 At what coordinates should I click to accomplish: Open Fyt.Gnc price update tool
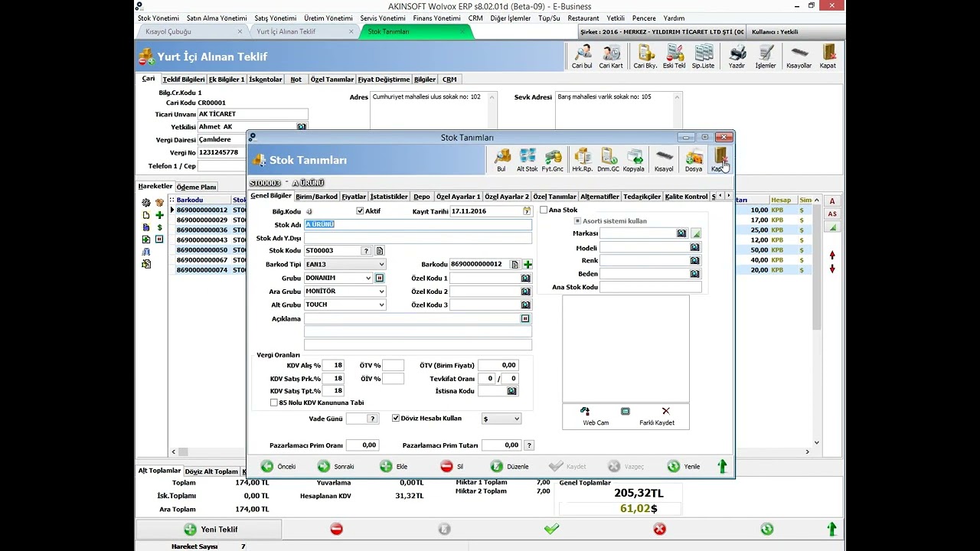click(x=553, y=160)
